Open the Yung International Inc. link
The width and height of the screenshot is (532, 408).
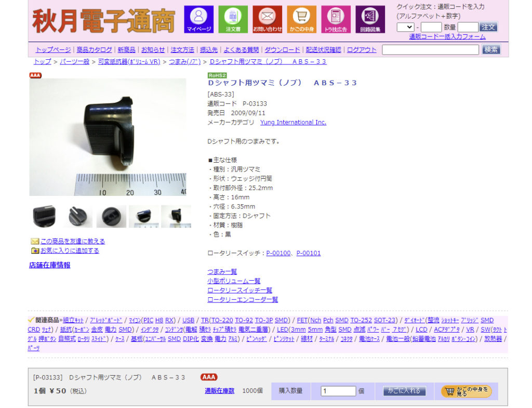[293, 123]
